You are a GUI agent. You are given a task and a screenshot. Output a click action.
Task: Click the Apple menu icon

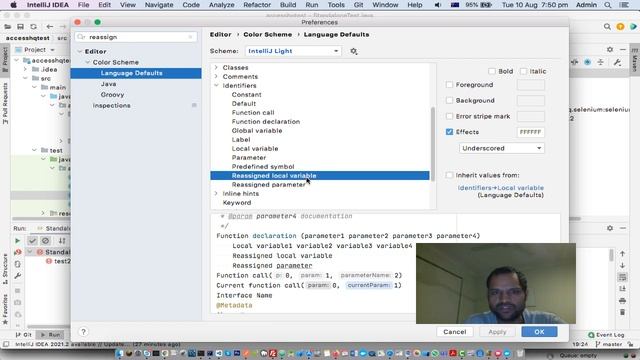(13, 5)
